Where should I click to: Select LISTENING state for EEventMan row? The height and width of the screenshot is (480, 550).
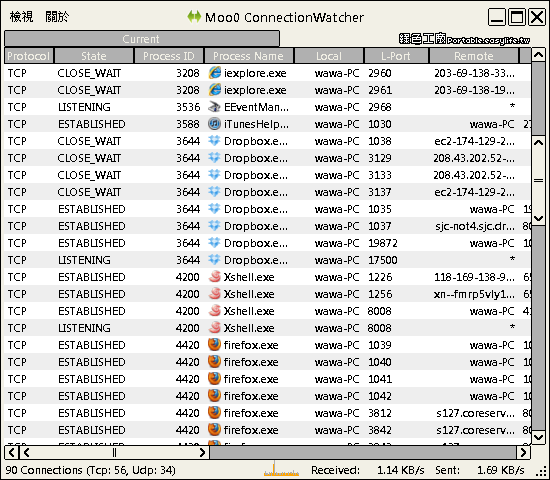point(84,107)
